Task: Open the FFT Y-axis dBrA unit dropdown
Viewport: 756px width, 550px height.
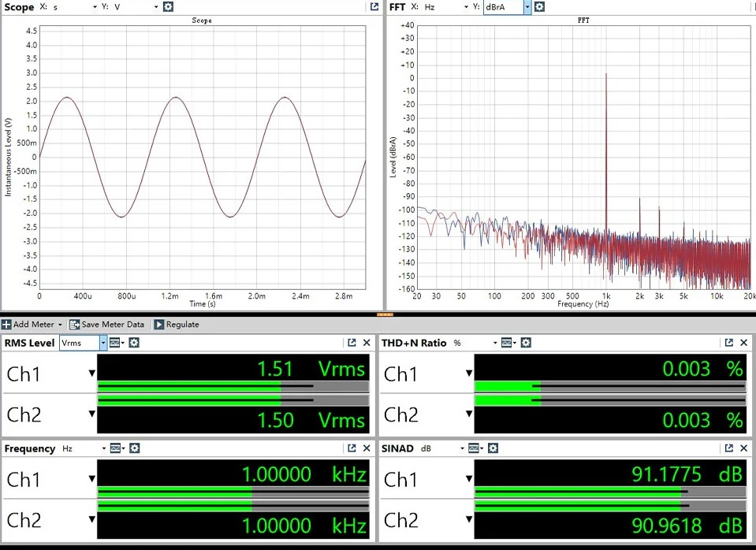Action: coord(527,7)
